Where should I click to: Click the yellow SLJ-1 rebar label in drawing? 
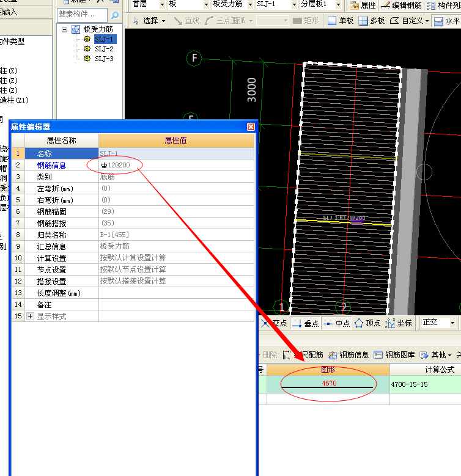point(344,218)
